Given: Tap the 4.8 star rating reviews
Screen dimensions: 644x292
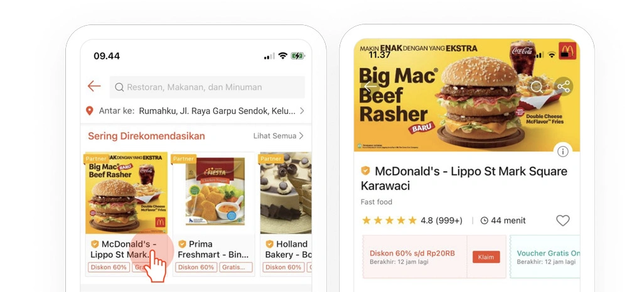Looking at the screenshot, I should [412, 221].
